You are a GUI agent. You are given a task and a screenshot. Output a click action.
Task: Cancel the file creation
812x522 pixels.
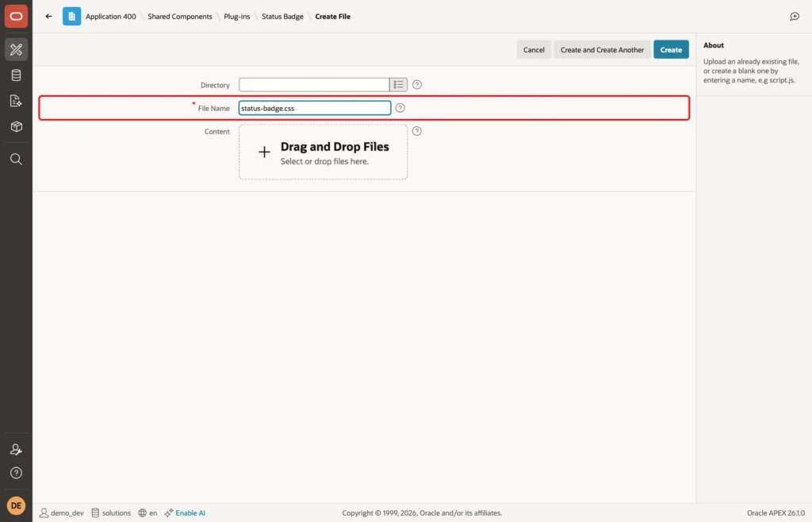[x=534, y=50]
